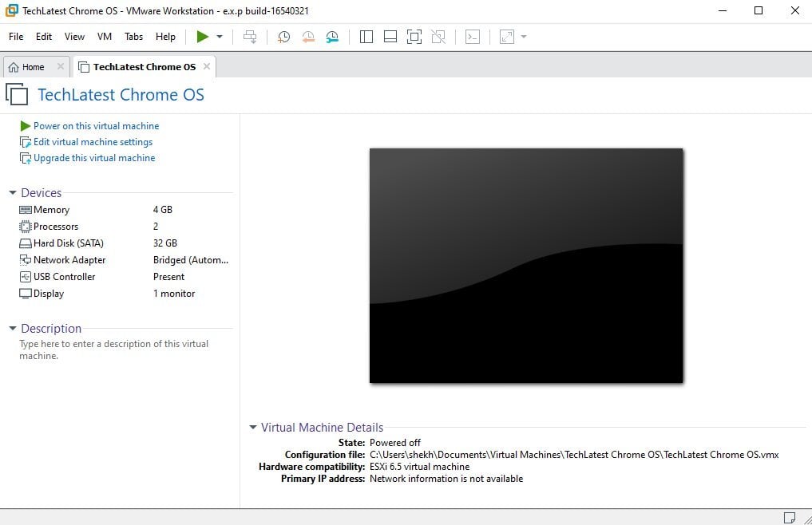
Task: Click the Hard Disk drive icon
Action: tap(26, 243)
